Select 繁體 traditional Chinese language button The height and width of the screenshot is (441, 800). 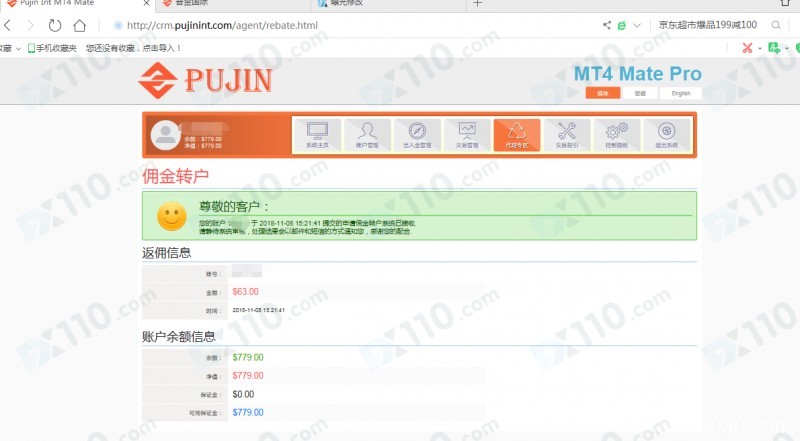[x=640, y=93]
